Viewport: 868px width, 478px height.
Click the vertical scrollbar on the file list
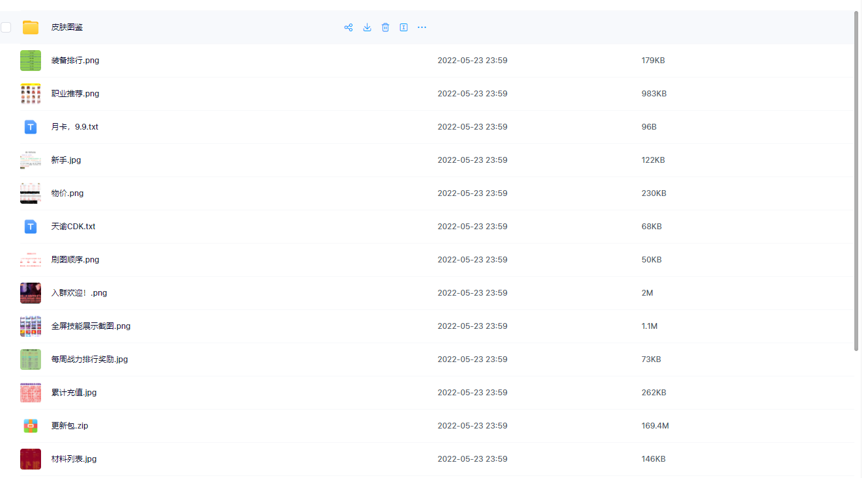coord(857,182)
